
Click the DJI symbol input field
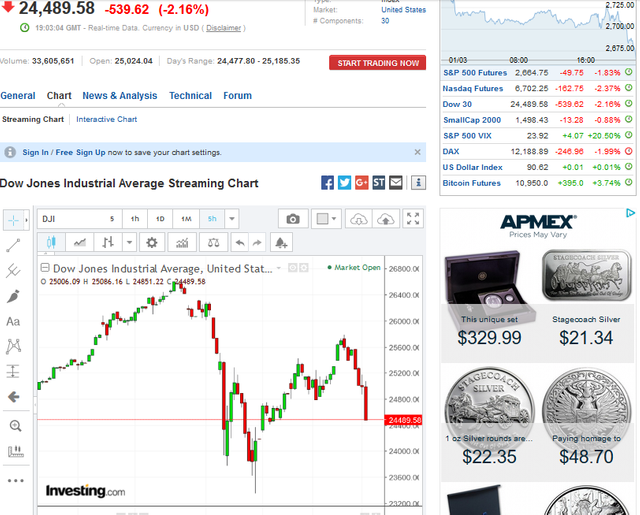click(68, 219)
